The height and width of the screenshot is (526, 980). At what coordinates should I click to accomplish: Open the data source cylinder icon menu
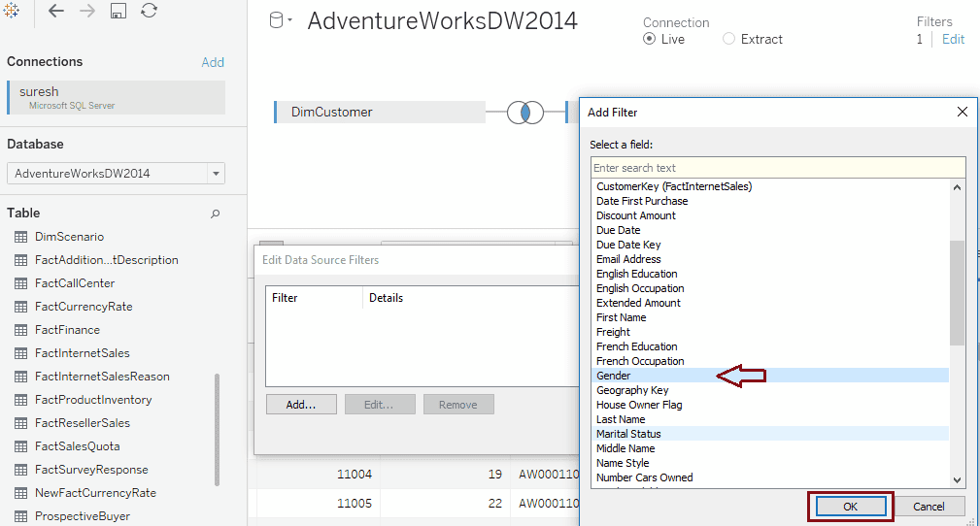click(280, 20)
